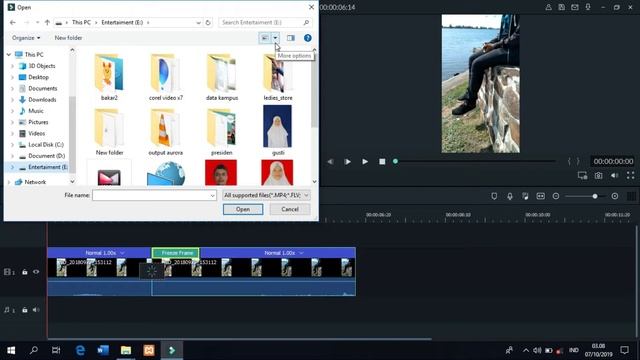Viewport: 640px width, 360px height.
Task: Select the gusti image file
Action: pyautogui.click(x=278, y=130)
